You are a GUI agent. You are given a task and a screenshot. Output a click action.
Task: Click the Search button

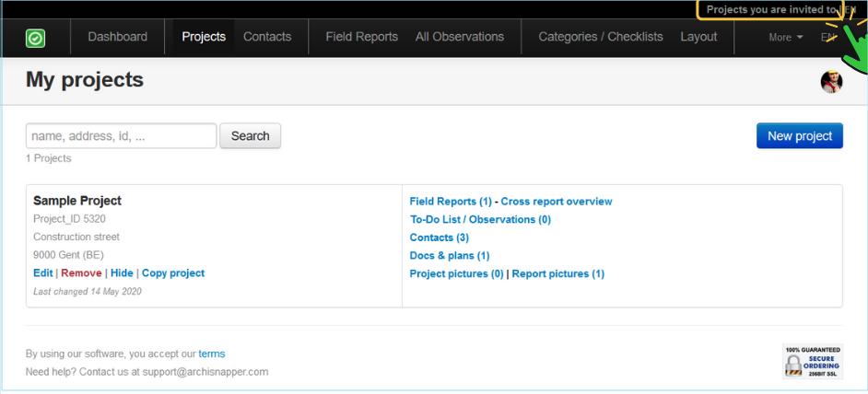click(x=250, y=136)
